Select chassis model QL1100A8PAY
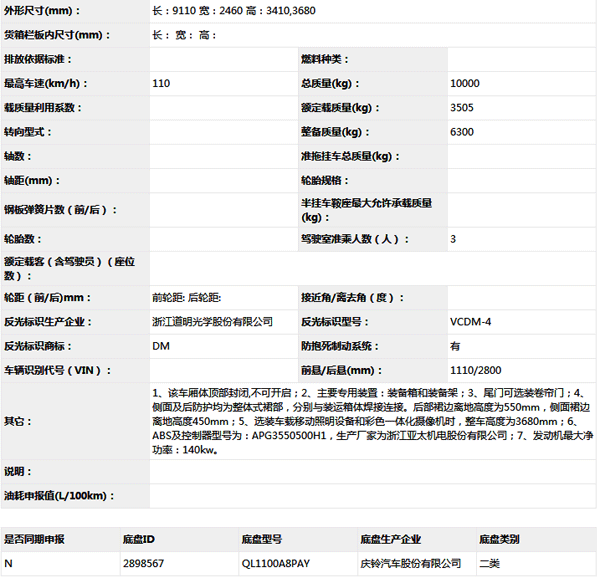This screenshot has width=600, height=578. (x=276, y=564)
